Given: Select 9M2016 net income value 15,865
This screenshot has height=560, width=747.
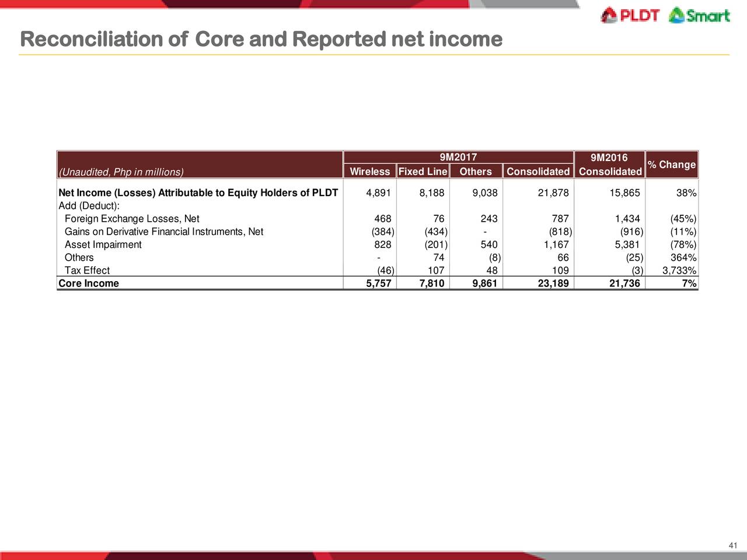Looking at the screenshot, I should 624,193.
